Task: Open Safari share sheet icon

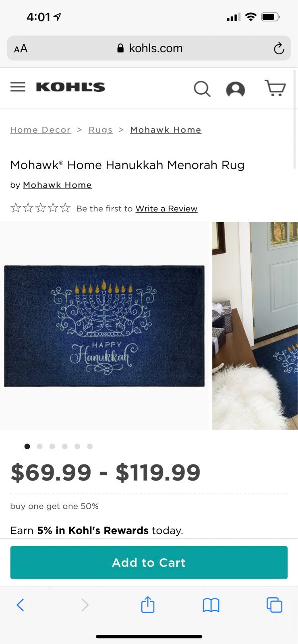Action: click(148, 605)
